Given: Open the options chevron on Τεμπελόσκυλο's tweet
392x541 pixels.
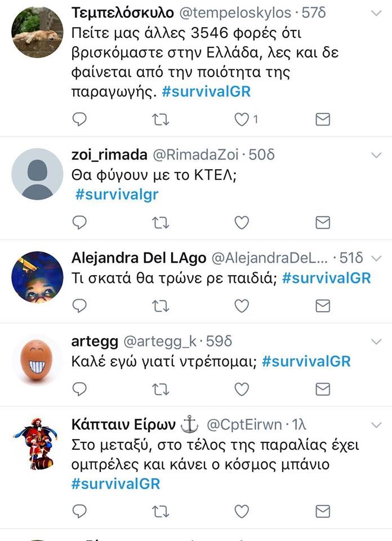Looking at the screenshot, I should point(376,14).
